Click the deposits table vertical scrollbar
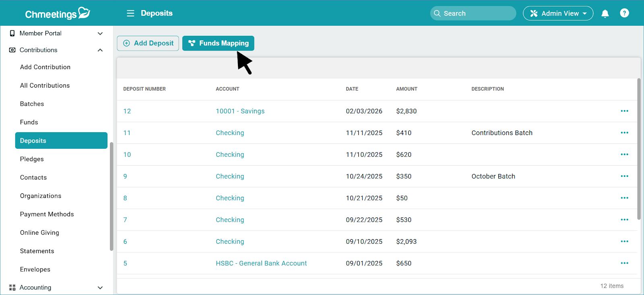 click(639, 149)
